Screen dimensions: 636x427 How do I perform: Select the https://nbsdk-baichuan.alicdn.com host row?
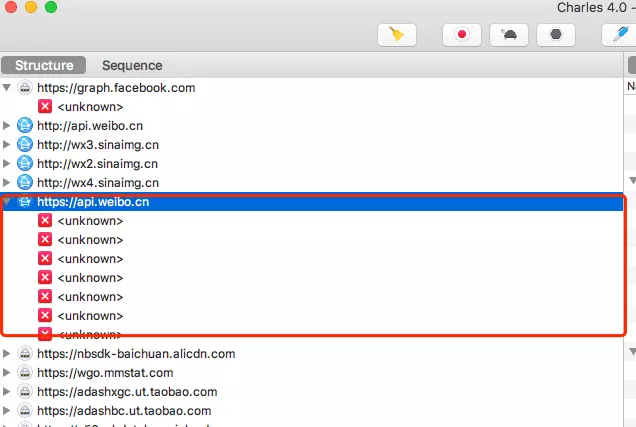(312, 354)
